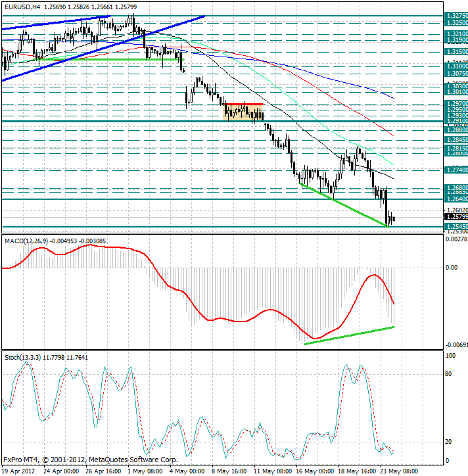Select the 1.25799 current price label

point(456,217)
